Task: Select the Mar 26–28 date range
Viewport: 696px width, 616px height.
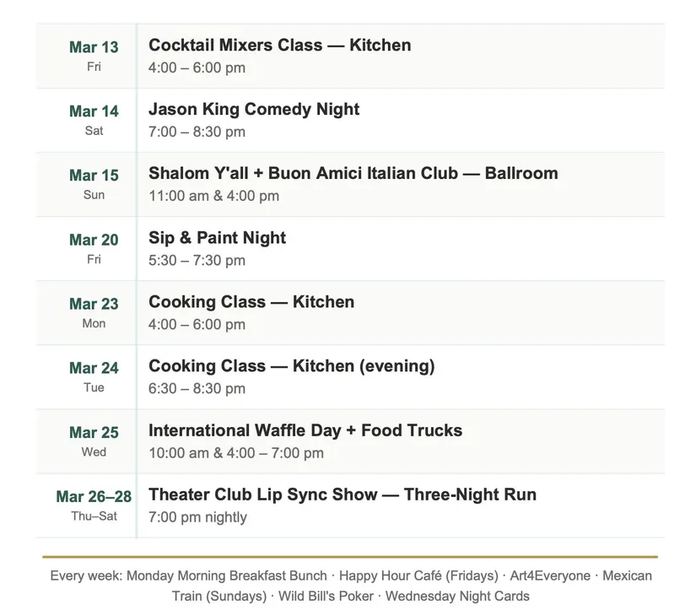Action: tap(94, 496)
